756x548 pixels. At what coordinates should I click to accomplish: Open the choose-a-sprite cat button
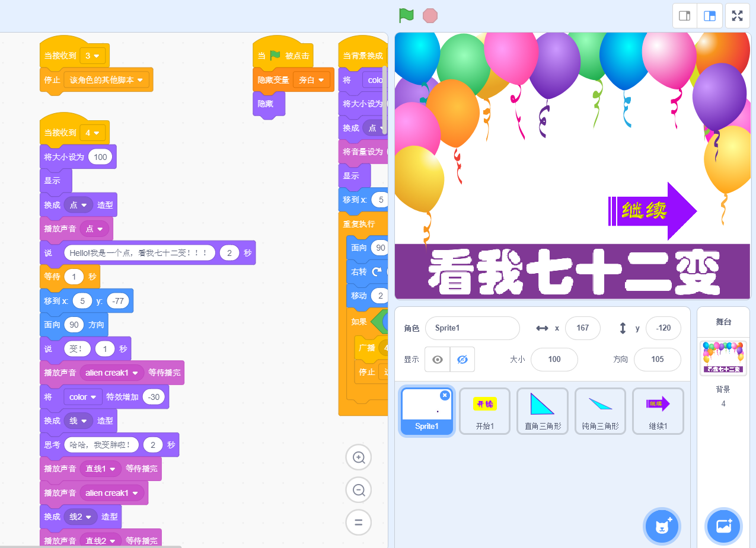[x=662, y=525]
